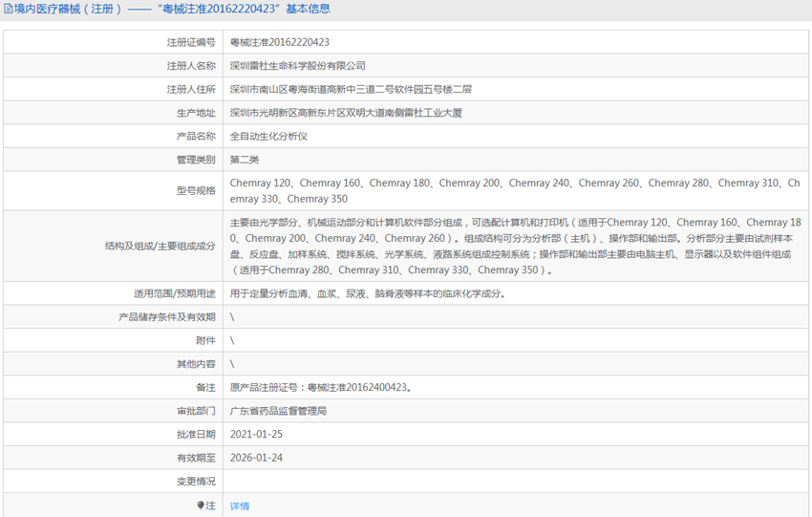Click the 适用范围/预期用途 label
Viewport: 812px width, 517px height.
point(175,293)
